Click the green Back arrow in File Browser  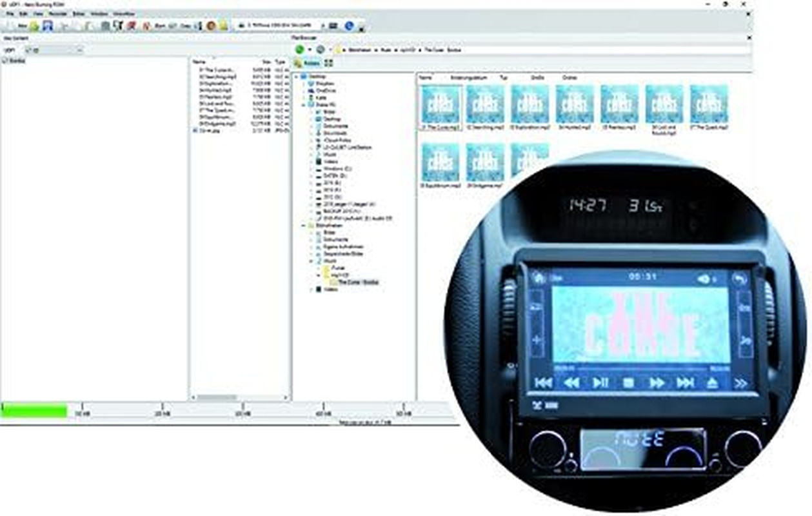click(299, 49)
